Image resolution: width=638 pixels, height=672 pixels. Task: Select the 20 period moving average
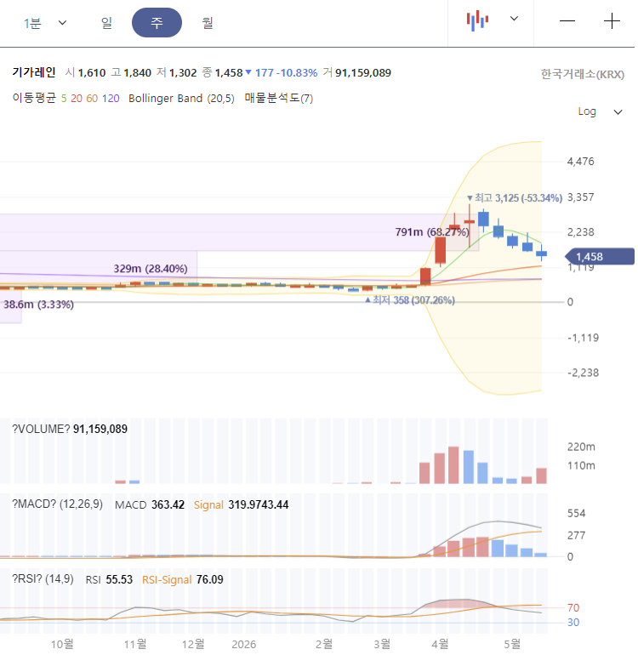(77, 99)
